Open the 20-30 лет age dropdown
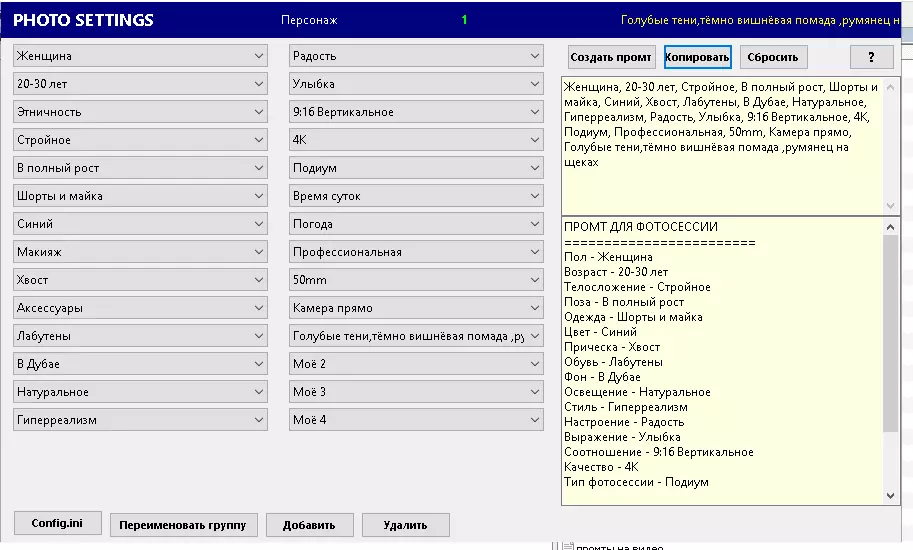The image size is (913, 550). point(140,84)
